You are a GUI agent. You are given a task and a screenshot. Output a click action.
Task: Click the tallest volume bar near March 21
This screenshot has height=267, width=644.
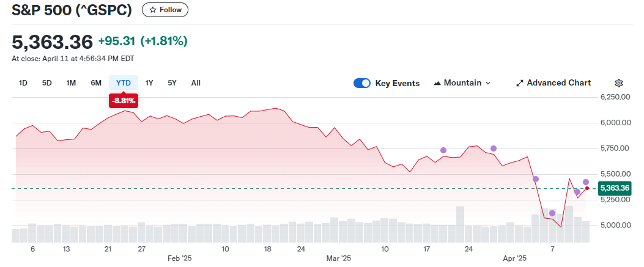[x=460, y=224]
